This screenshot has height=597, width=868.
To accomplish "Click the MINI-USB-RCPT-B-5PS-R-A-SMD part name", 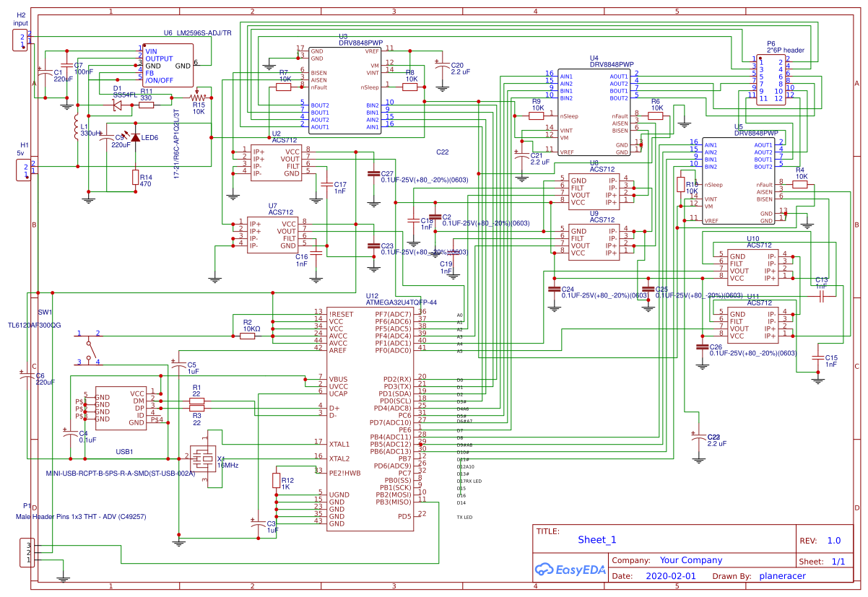I will (120, 474).
